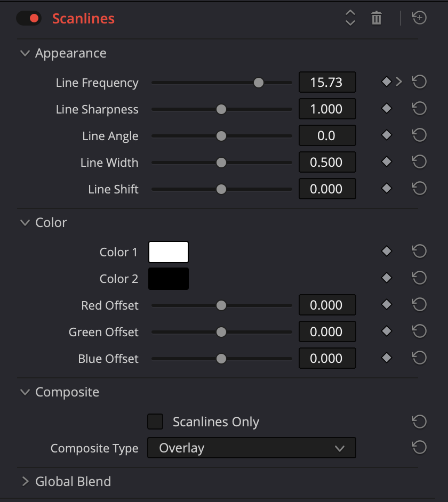Open the Scanlines effect reorder arrows

point(350,18)
